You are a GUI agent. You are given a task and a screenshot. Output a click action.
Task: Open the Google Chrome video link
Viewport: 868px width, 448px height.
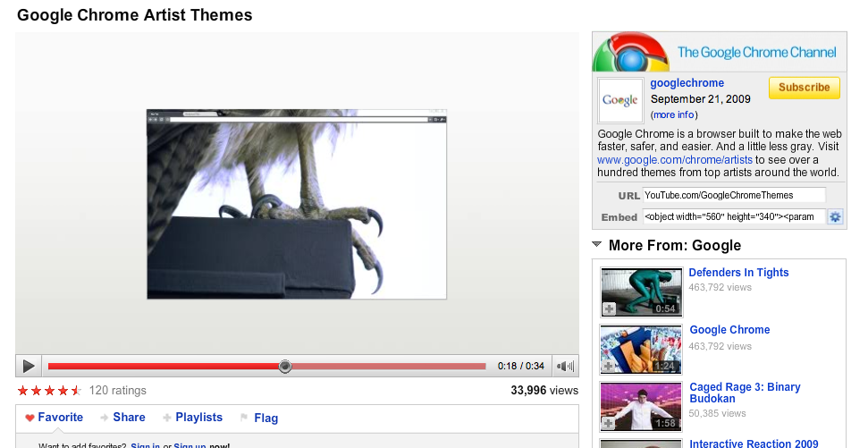click(x=729, y=330)
